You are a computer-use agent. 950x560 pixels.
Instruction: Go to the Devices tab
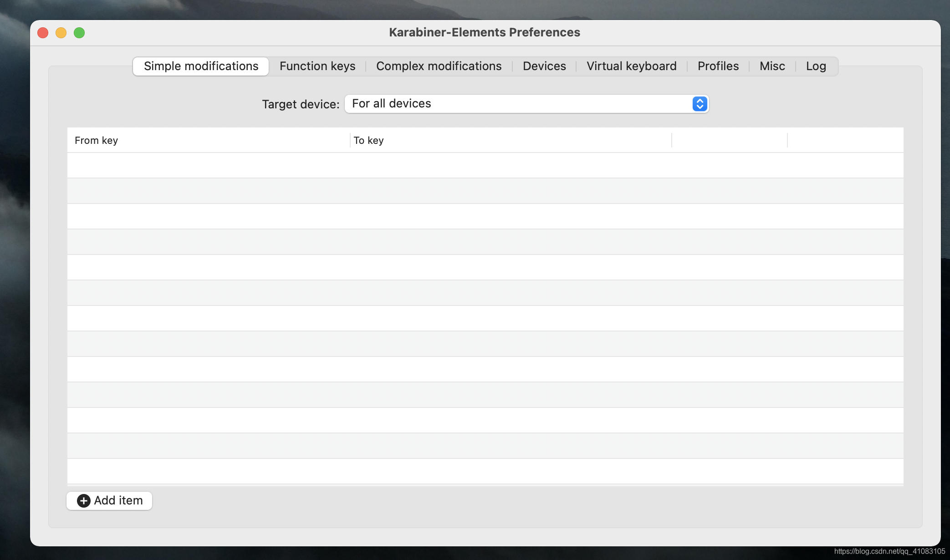pos(544,66)
